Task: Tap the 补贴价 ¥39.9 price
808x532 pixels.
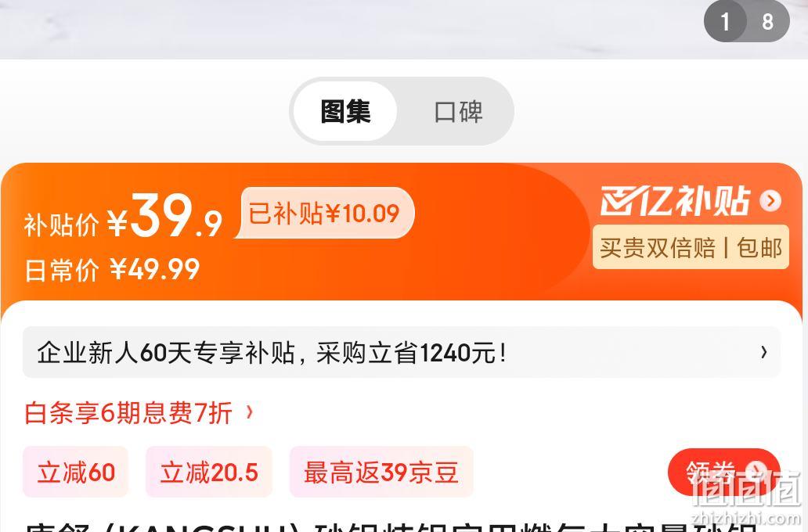Action: 123,216
